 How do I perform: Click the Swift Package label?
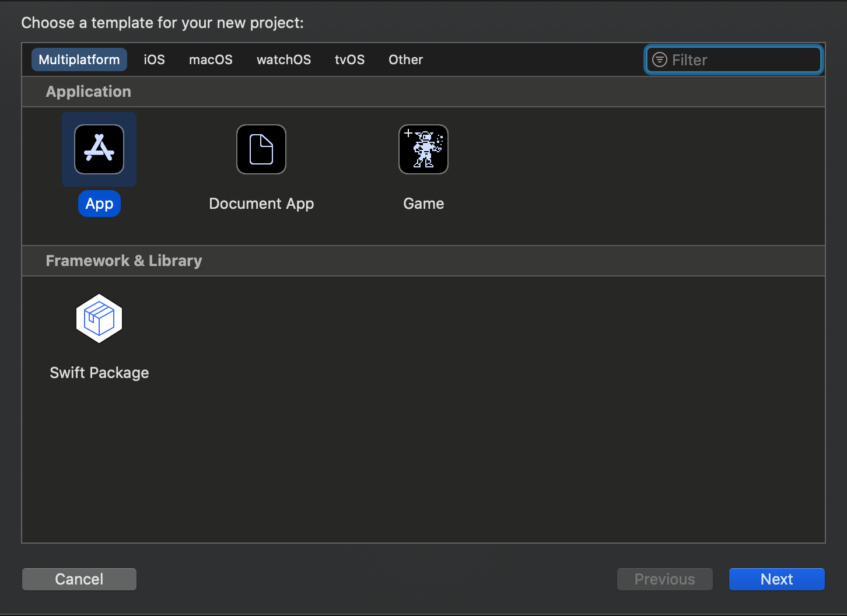coord(99,373)
